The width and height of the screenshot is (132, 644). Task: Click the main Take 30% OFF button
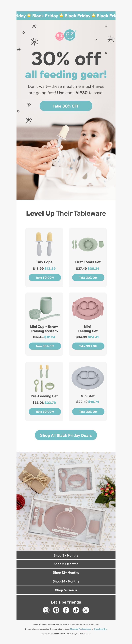click(66, 106)
